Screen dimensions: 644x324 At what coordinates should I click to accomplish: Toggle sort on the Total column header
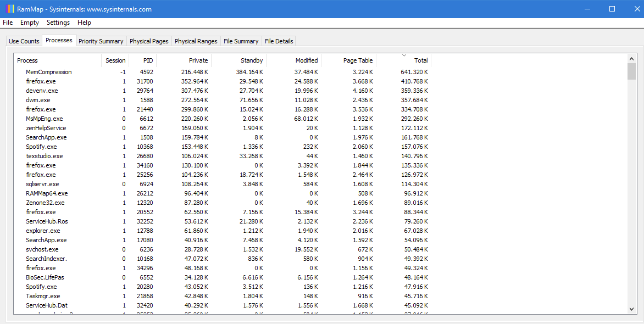(404, 60)
